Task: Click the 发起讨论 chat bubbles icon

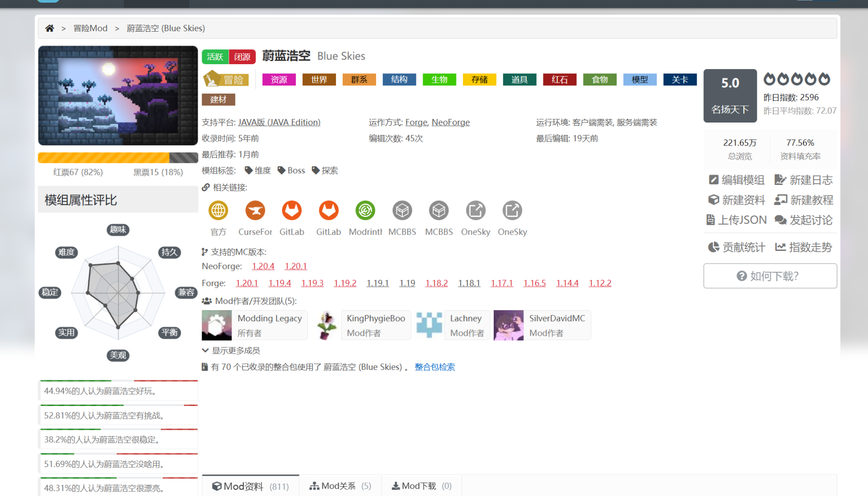Action: (x=781, y=220)
